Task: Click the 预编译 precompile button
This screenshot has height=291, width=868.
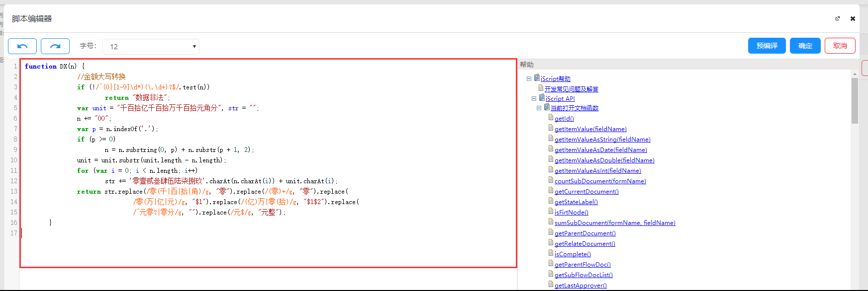Action: 767,46
